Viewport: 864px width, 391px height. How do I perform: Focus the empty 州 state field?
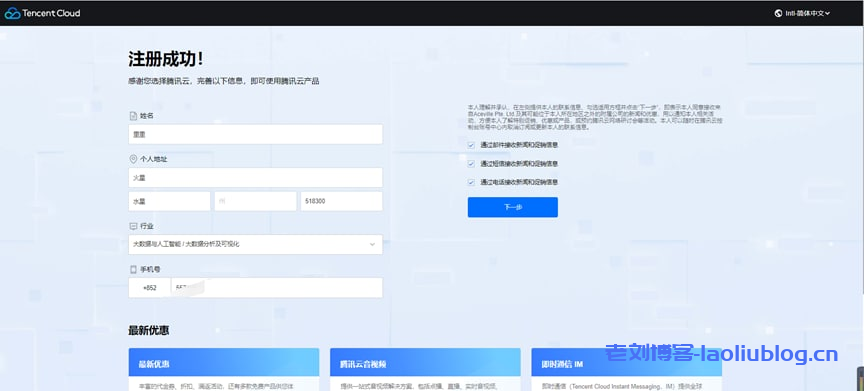[255, 202]
